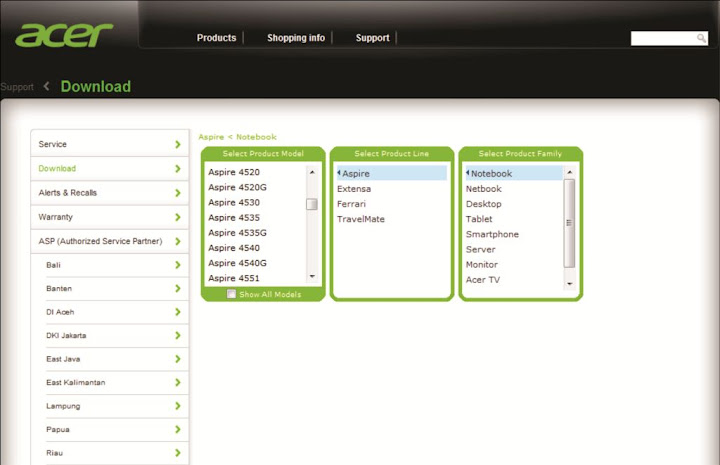The height and width of the screenshot is (465, 720).
Task: Select Tablet product family
Action: [x=479, y=219]
